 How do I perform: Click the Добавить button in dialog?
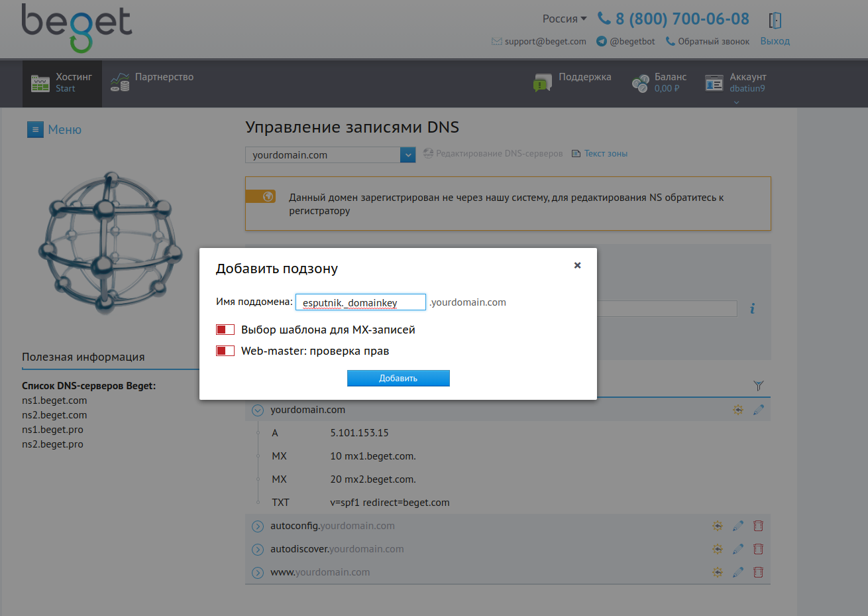398,378
